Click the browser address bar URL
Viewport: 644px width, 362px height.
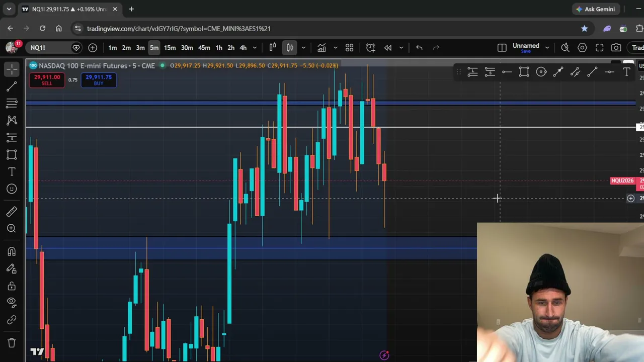179,29
